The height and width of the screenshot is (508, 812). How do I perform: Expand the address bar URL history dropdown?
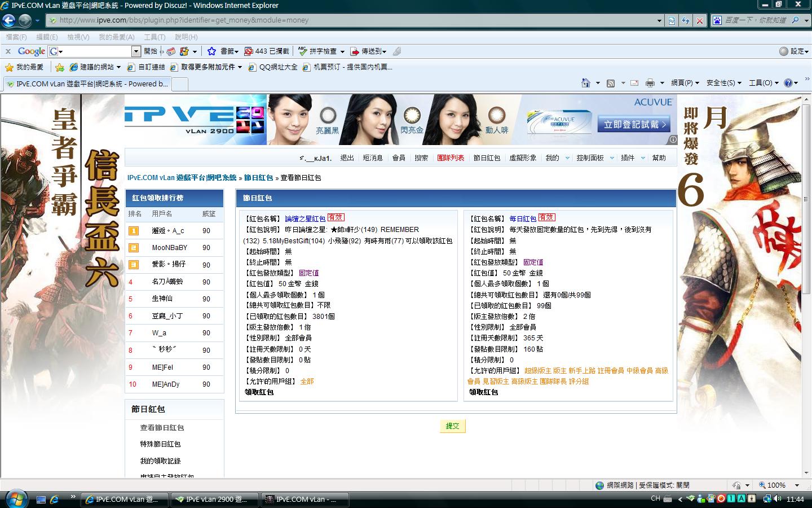point(659,20)
